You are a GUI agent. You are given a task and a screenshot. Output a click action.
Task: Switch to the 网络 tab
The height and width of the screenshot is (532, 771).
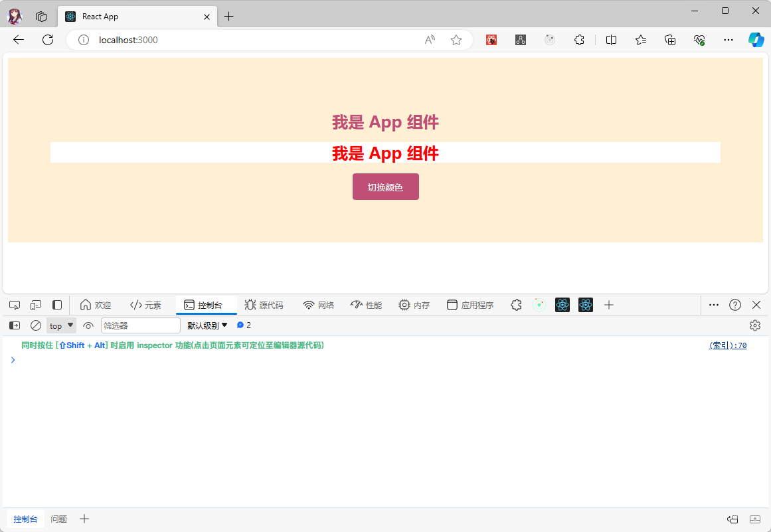[x=318, y=305]
